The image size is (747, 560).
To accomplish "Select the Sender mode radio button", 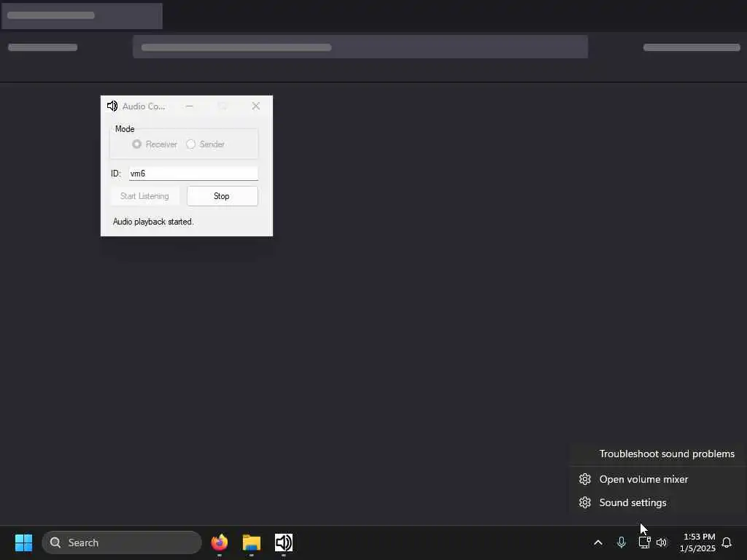I will coord(191,144).
